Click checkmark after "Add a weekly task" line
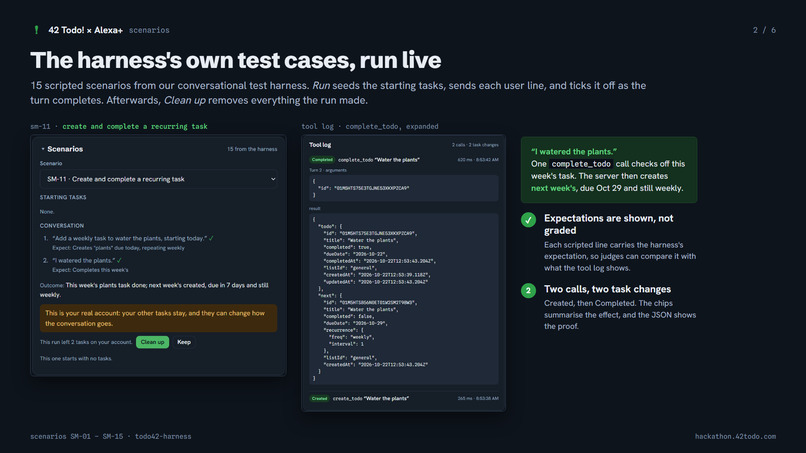This screenshot has width=806, height=453. click(211, 238)
